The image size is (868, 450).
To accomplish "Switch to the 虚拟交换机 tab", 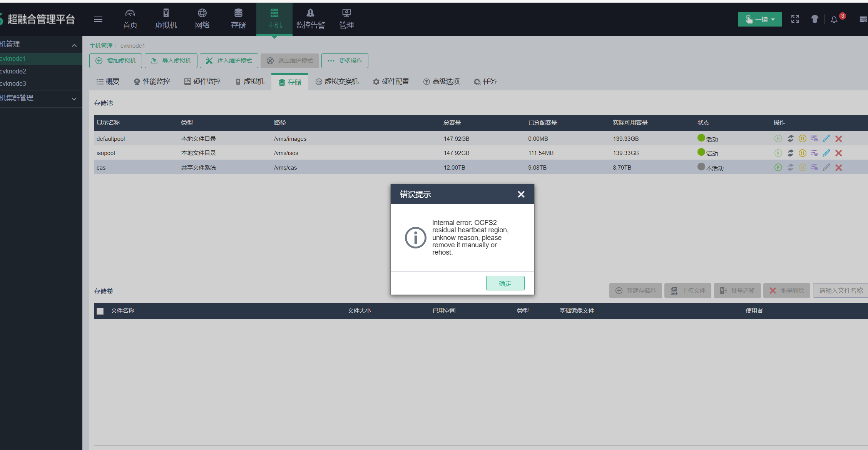I will [x=337, y=82].
